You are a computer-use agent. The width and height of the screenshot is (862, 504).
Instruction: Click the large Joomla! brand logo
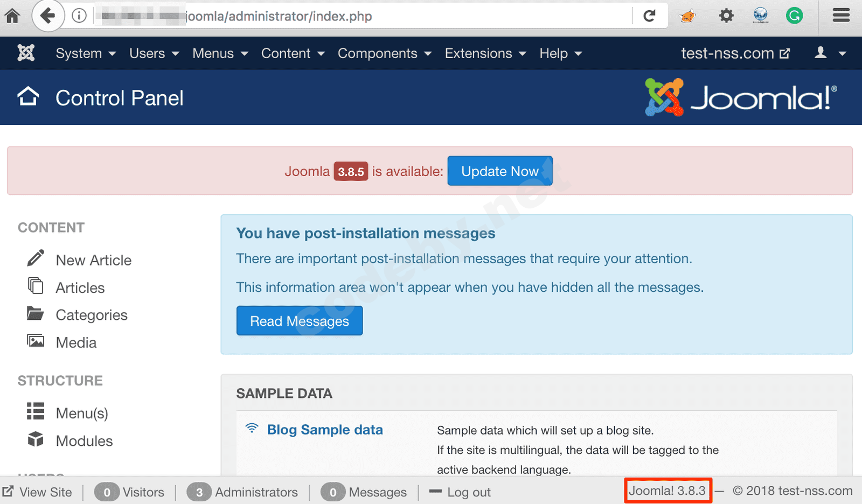click(741, 97)
